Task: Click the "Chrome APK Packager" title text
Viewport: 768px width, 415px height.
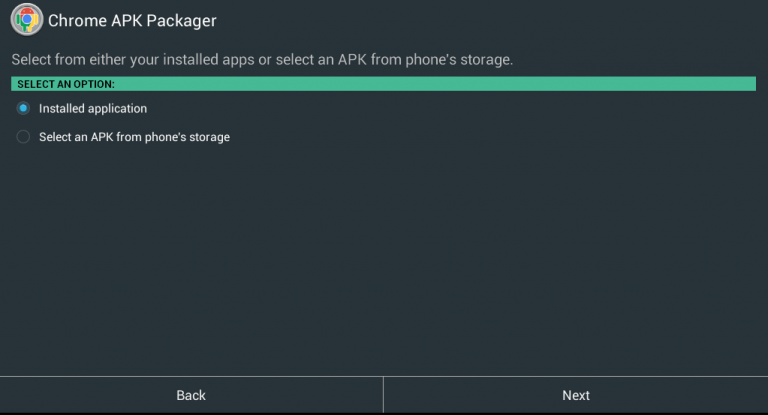Action: point(132,20)
